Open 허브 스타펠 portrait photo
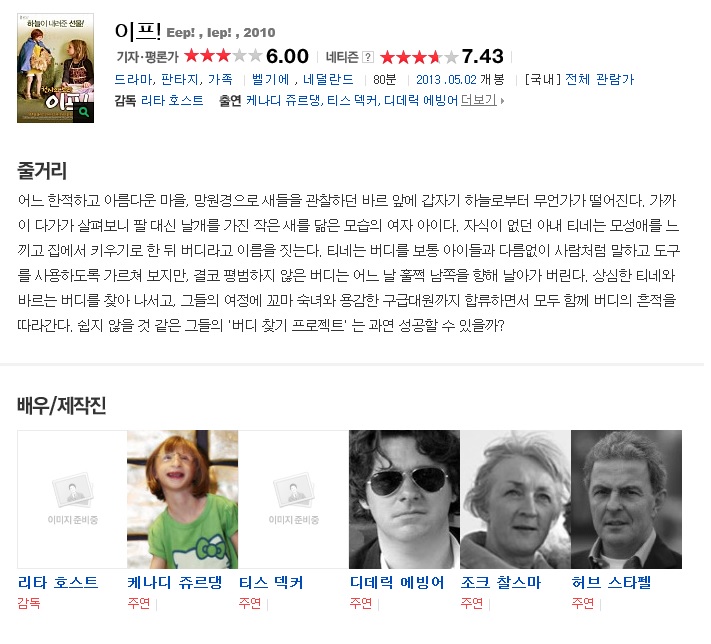 [x=626, y=499]
